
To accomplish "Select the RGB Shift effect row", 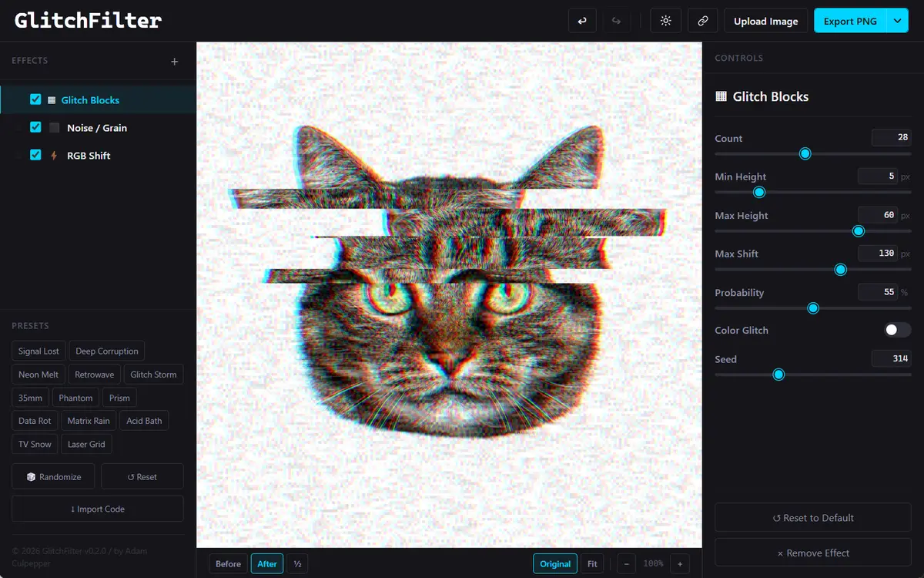I will 98,156.
